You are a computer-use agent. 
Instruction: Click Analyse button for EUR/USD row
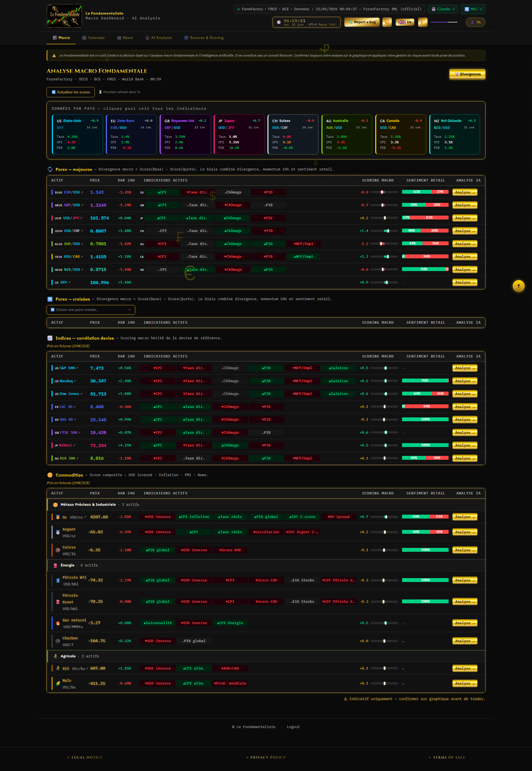(x=465, y=192)
